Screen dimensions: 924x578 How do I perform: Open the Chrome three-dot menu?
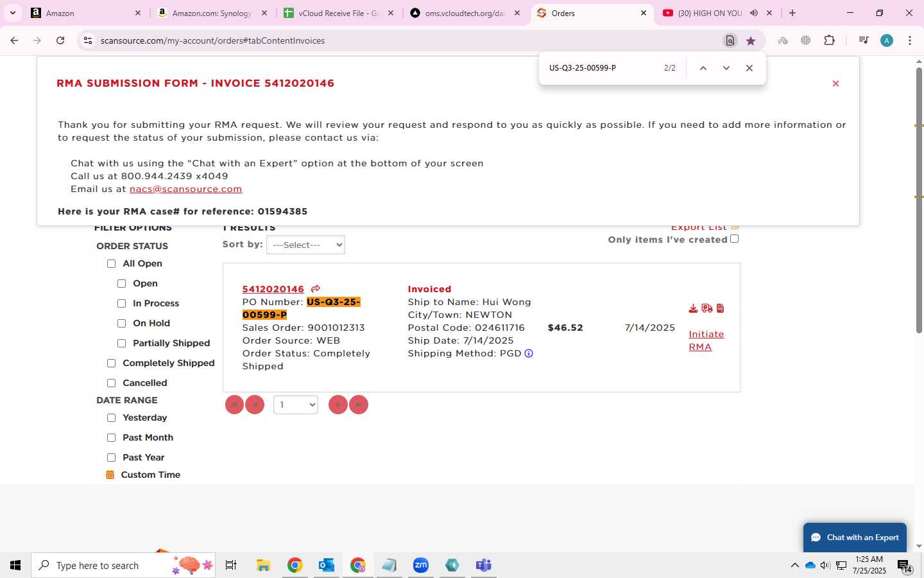(x=910, y=40)
